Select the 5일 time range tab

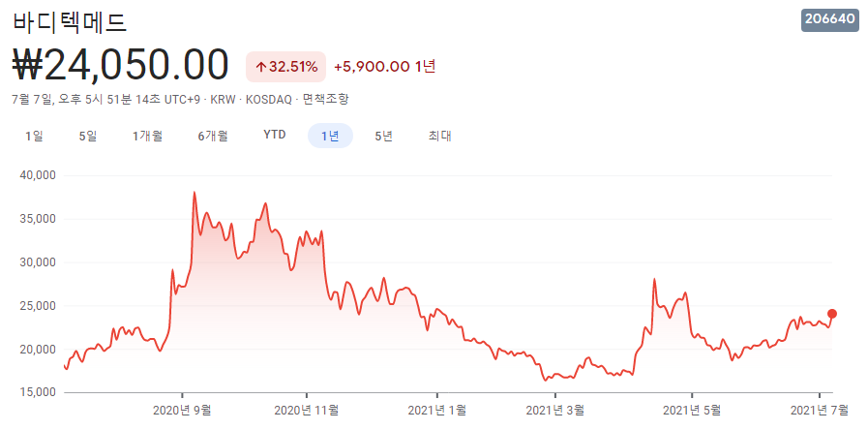coord(88,136)
